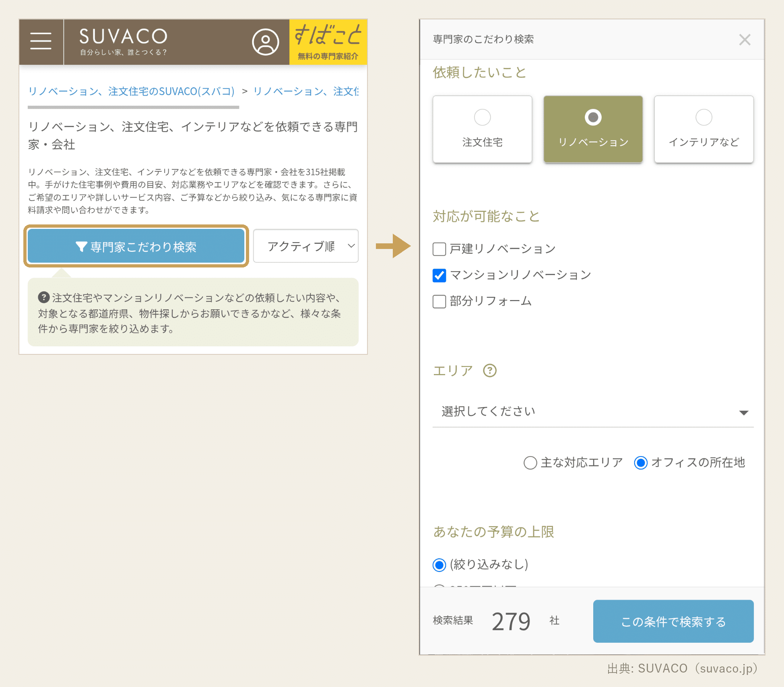
Task: Click the horizontal scrollbar under the breadcrumb
Action: pos(133,107)
